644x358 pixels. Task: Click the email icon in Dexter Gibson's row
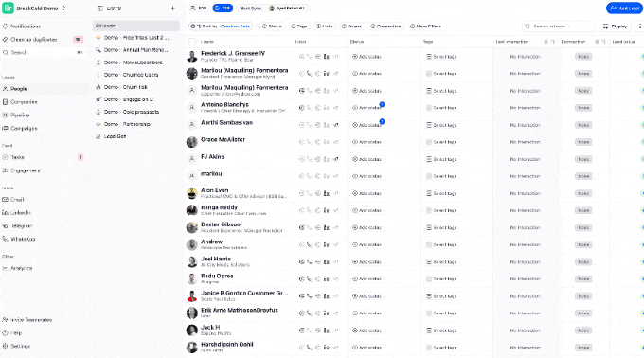coord(301,228)
